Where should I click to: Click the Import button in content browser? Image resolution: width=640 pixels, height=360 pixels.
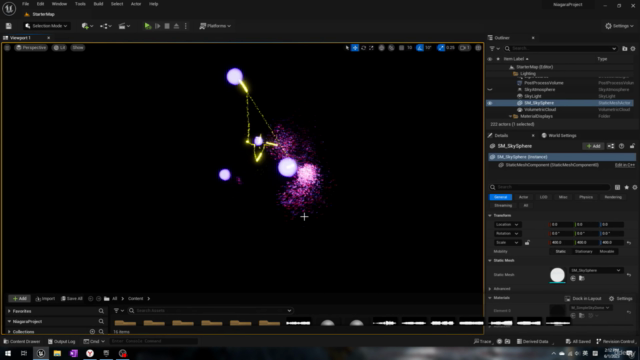click(x=45, y=299)
